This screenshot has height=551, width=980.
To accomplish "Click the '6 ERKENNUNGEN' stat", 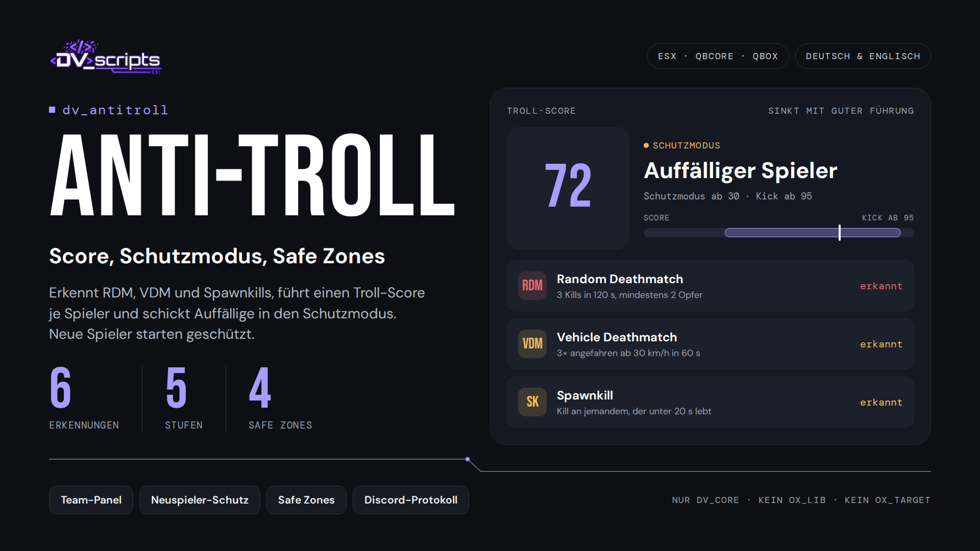I will [84, 398].
